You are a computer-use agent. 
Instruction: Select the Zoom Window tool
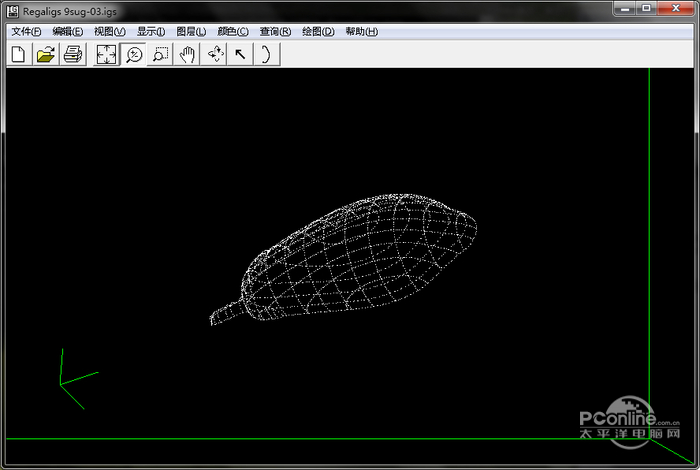click(160, 54)
